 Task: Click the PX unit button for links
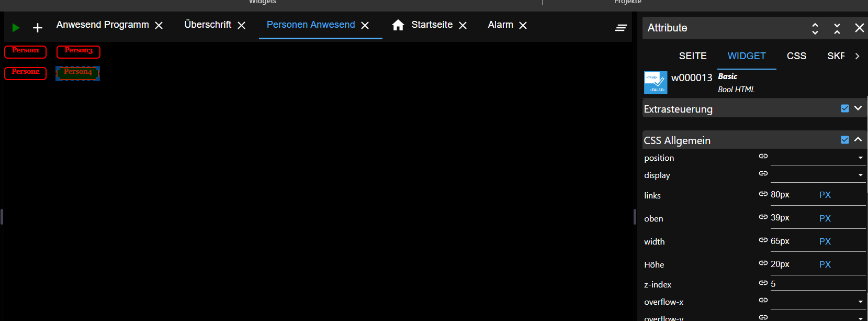[x=825, y=195]
